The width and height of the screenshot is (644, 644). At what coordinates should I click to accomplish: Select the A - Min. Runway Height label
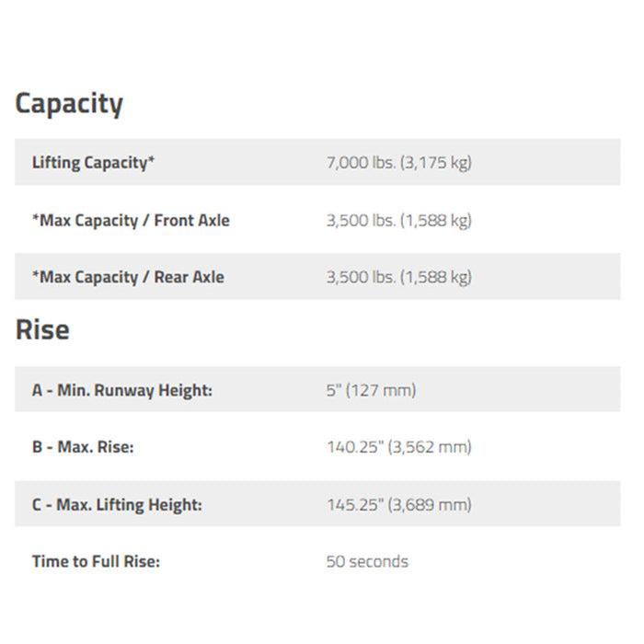(122, 390)
